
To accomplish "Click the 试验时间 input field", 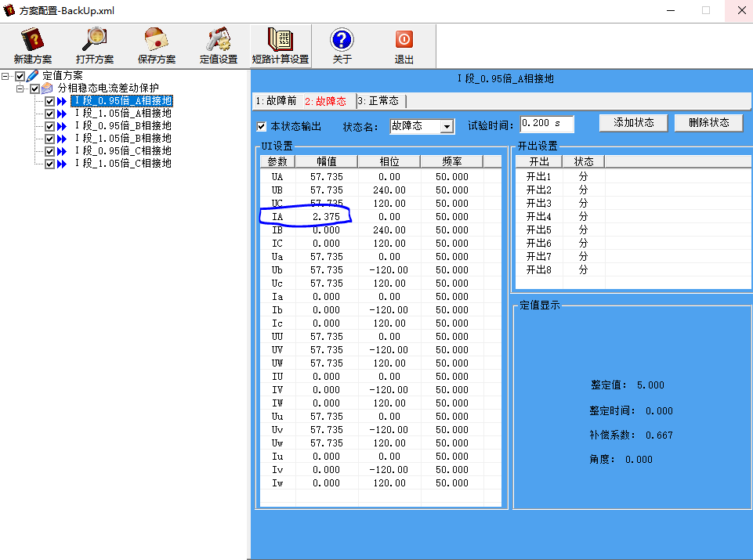I will coord(546,124).
